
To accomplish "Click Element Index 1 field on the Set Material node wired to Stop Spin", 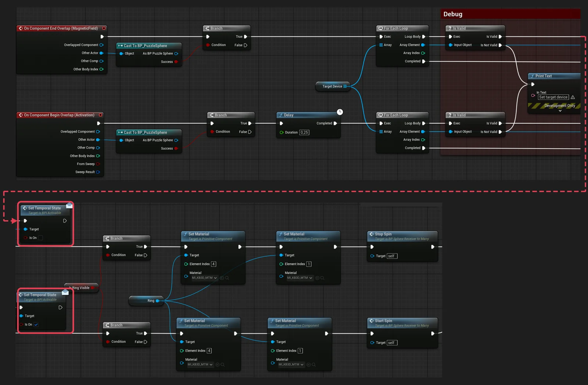I will tap(309, 264).
